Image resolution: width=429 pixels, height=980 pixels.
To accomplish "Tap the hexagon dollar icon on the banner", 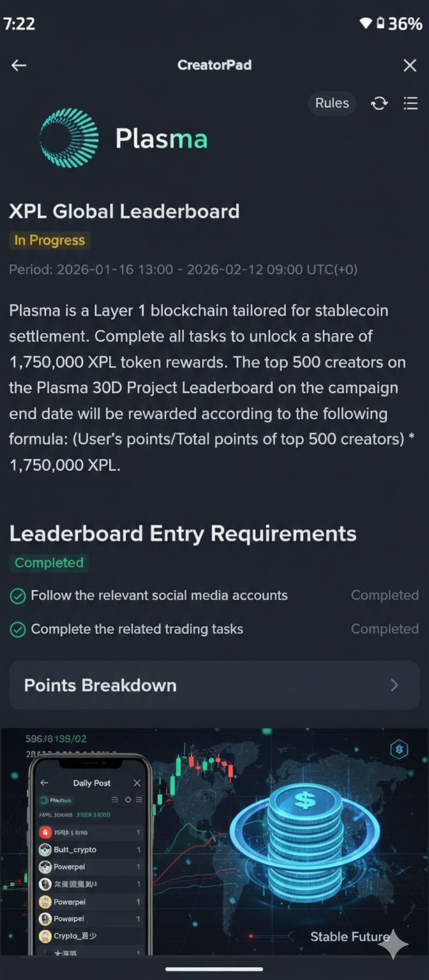I will tap(399, 750).
